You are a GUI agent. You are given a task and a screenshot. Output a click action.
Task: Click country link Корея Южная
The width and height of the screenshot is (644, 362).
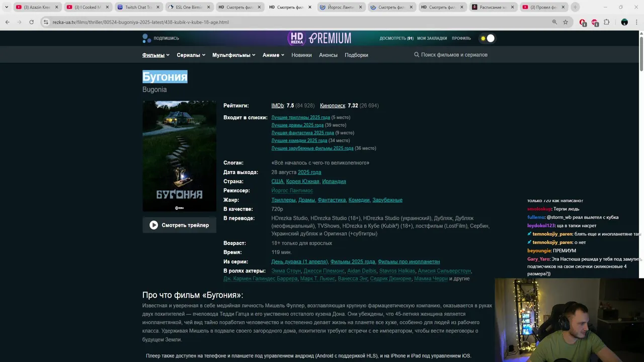point(302,182)
